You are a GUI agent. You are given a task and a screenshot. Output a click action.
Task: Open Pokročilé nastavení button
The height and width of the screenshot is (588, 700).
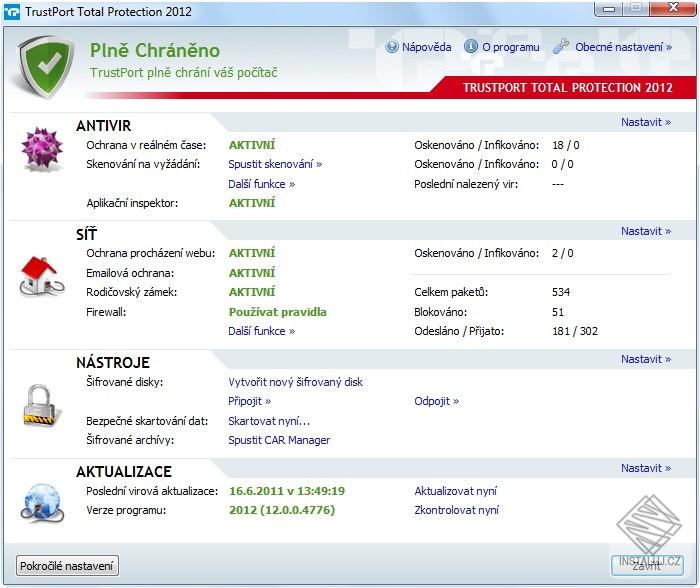[x=67, y=566]
